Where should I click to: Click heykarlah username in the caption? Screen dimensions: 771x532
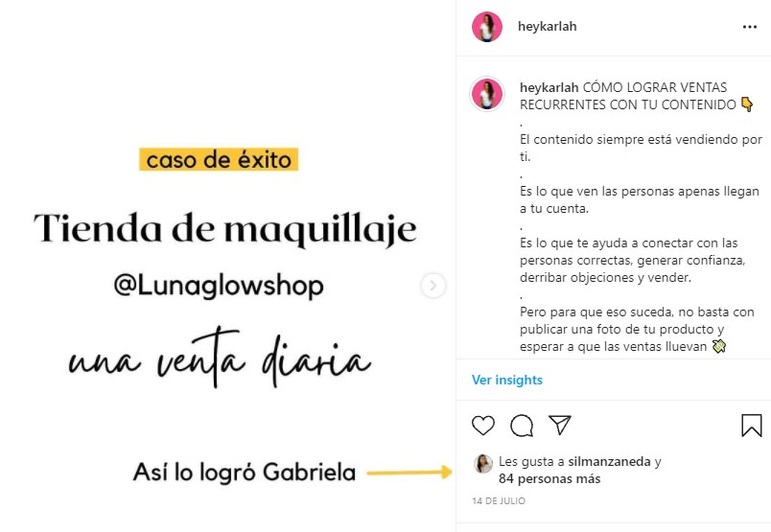click(x=549, y=87)
